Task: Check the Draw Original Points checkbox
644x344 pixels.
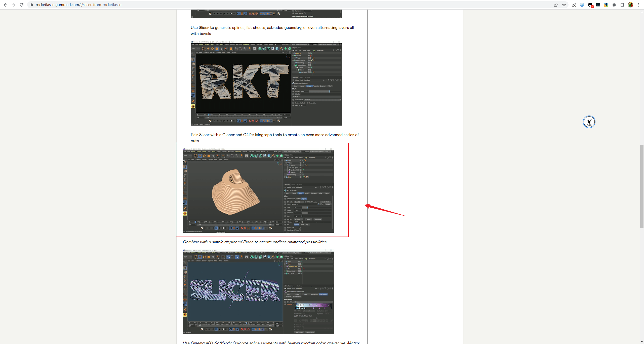Action: coord(300,230)
